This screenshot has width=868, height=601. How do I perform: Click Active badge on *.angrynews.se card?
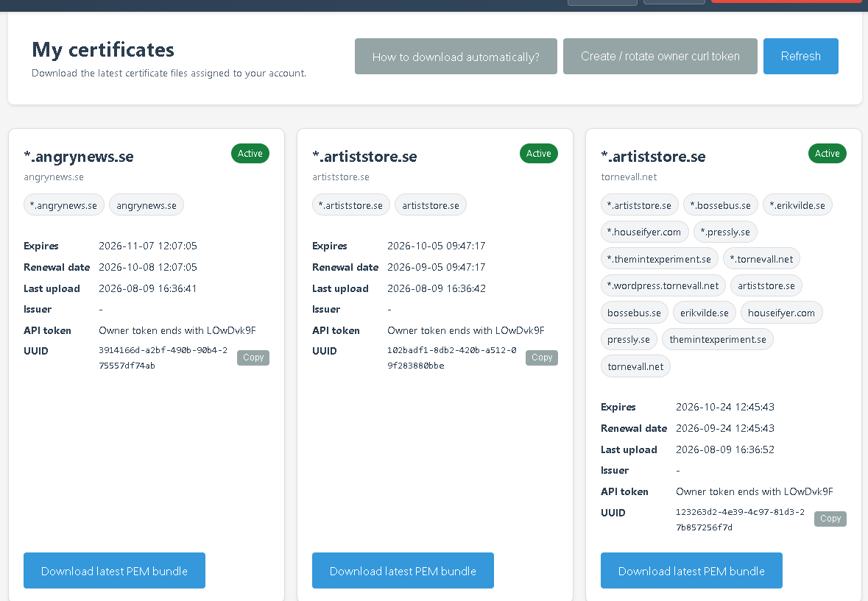(250, 154)
